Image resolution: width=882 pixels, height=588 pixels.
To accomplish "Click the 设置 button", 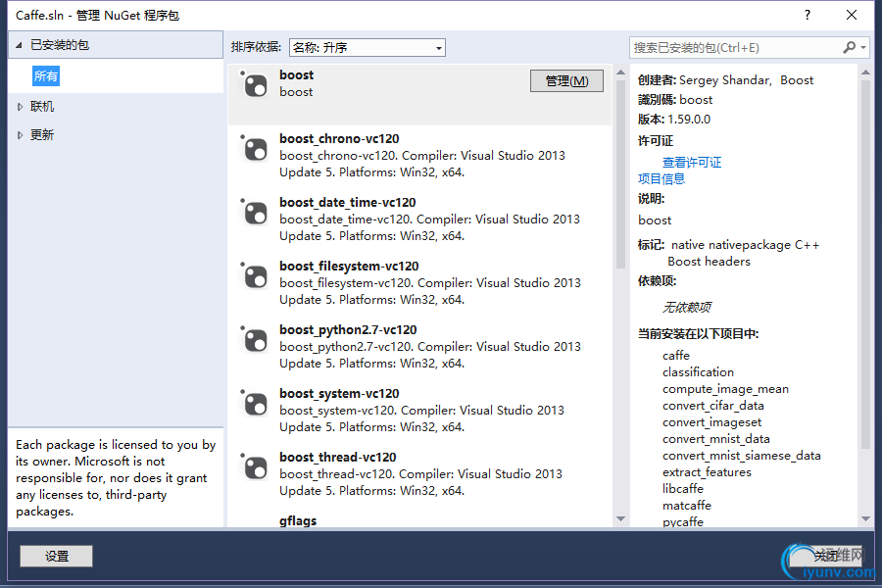I will 56,556.
